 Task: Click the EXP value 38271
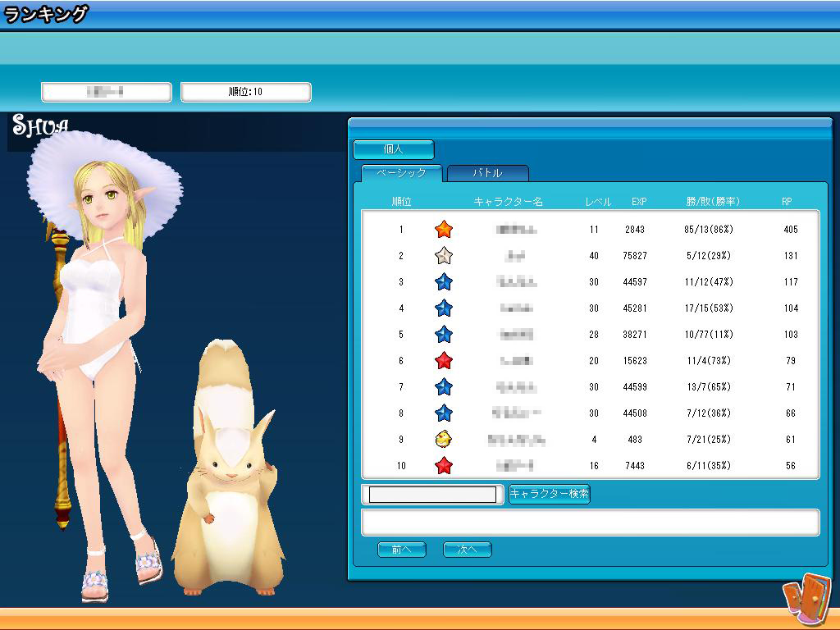point(635,335)
